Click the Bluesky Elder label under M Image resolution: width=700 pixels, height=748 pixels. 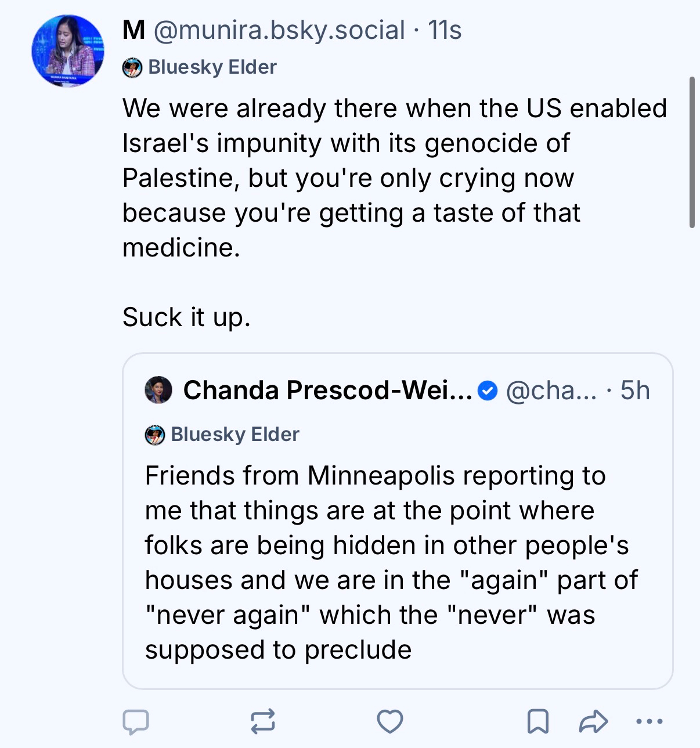click(x=212, y=67)
